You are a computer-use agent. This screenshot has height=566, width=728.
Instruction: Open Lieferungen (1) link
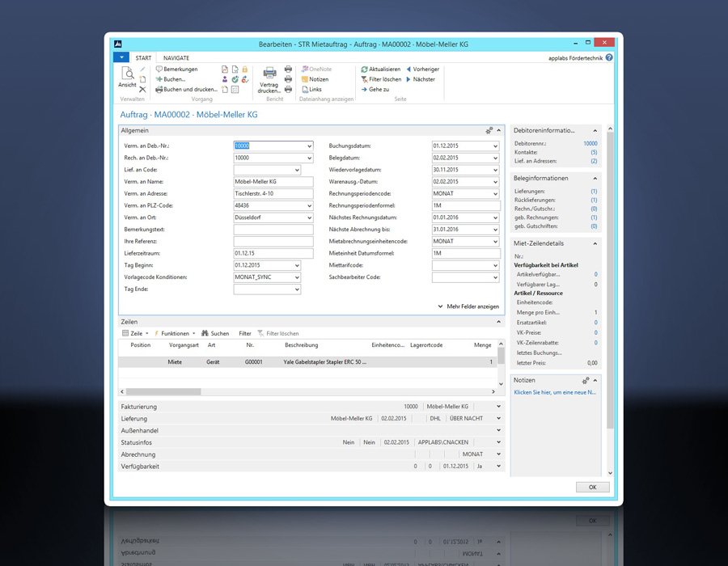(594, 192)
